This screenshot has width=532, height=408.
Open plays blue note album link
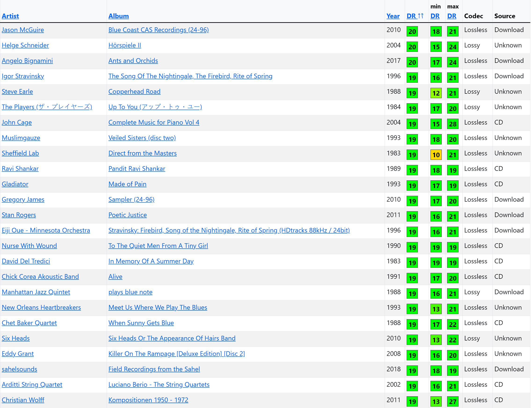coord(130,292)
